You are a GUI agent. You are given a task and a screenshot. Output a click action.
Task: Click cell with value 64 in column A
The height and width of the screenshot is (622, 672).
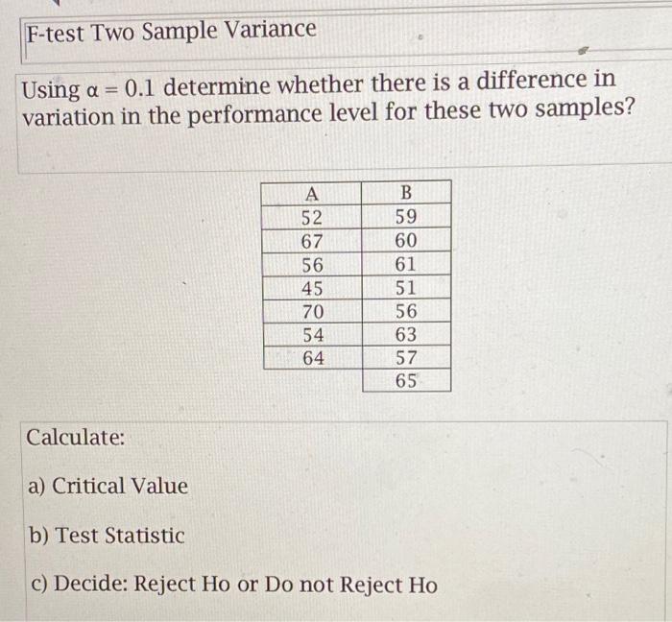click(x=313, y=358)
